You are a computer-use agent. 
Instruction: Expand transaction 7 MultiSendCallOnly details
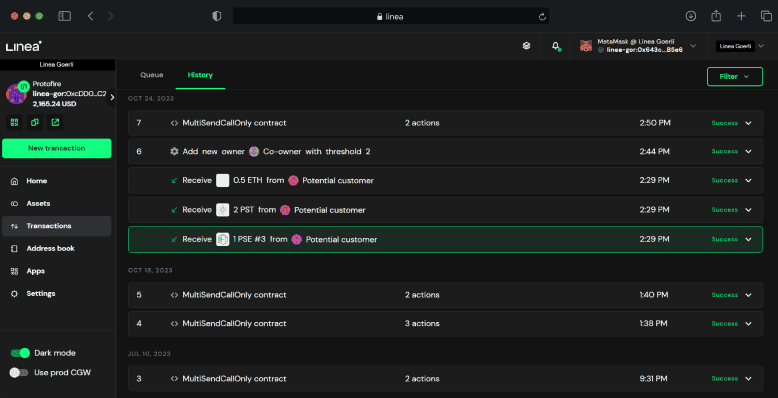[x=748, y=123]
